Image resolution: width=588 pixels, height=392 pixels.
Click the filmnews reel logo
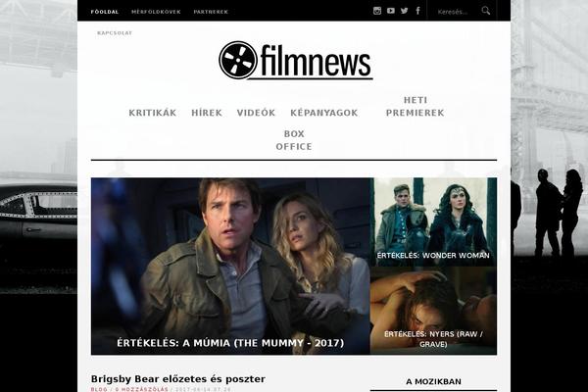point(296,61)
